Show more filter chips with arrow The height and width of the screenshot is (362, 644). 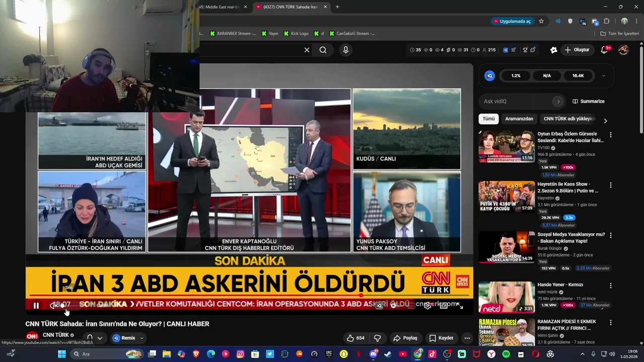tap(605, 121)
